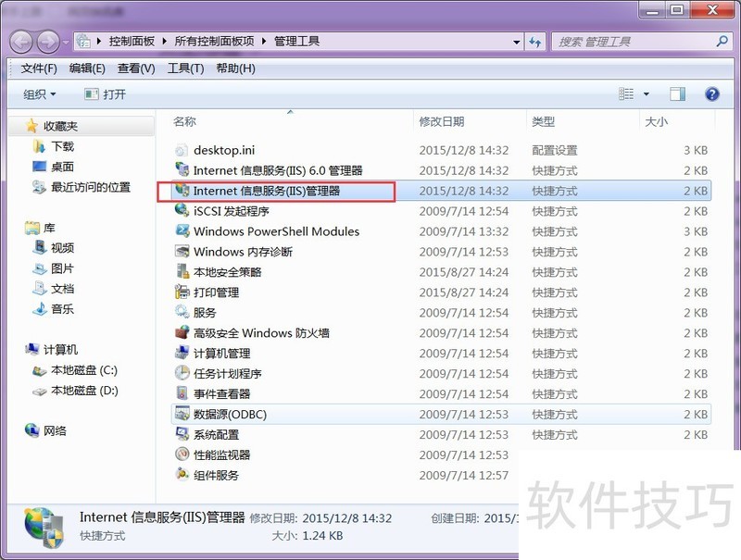Select 文档 library in the sidebar
Viewport: 741px width, 560px height.
pyautogui.click(x=62, y=289)
